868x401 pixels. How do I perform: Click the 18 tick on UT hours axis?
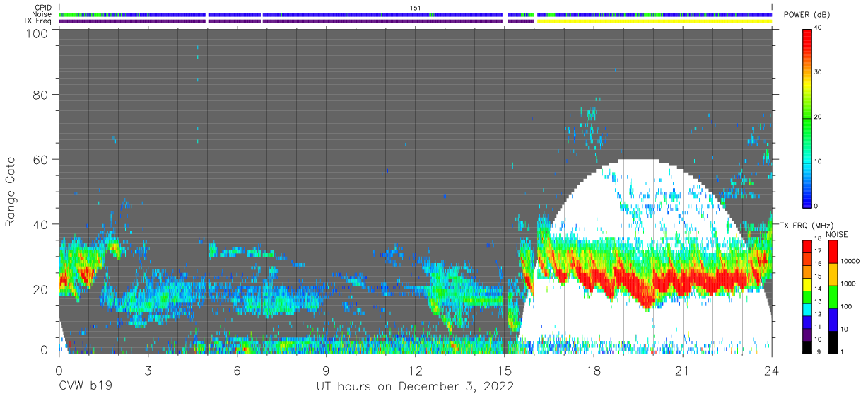coord(594,371)
